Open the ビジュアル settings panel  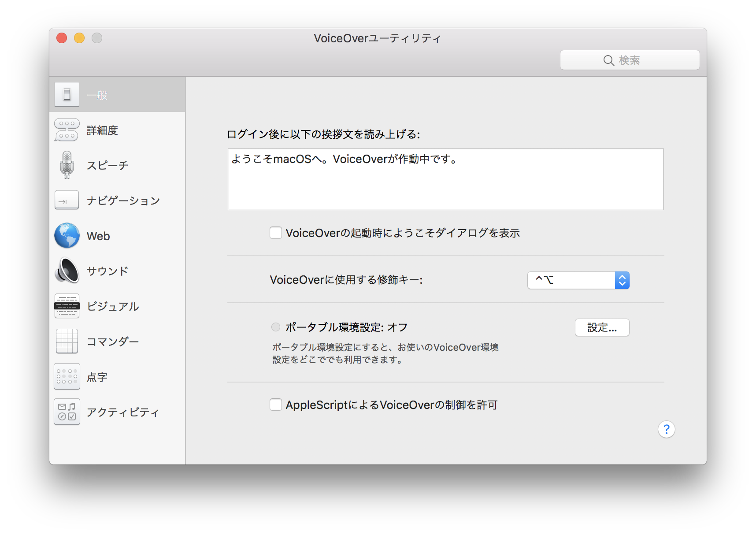tap(66, 306)
